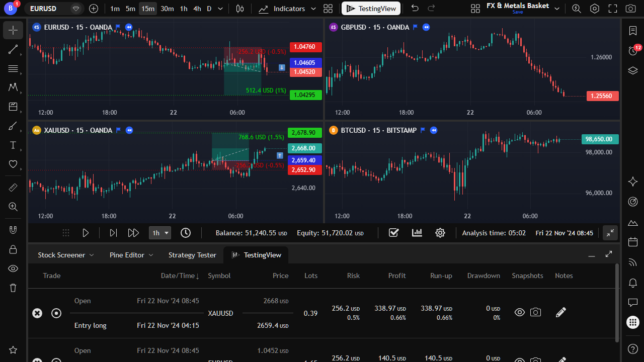The height and width of the screenshot is (362, 644).
Task: Select the trend line drawing tool
Action: [13, 49]
